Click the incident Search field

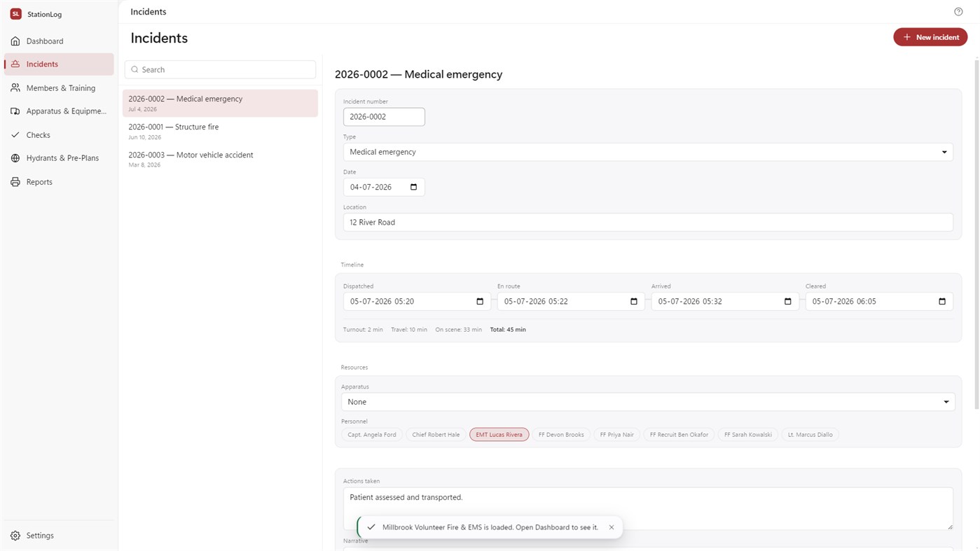220,70
